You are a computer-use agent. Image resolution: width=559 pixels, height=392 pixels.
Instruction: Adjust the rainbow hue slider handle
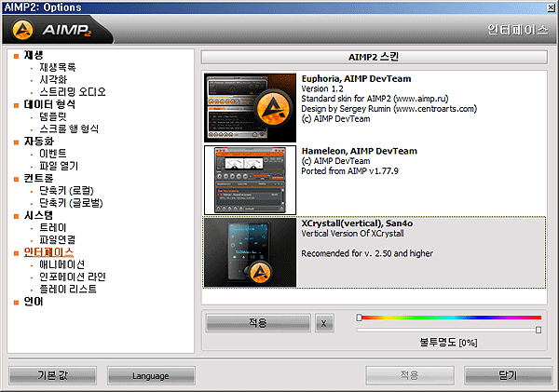[x=359, y=318]
